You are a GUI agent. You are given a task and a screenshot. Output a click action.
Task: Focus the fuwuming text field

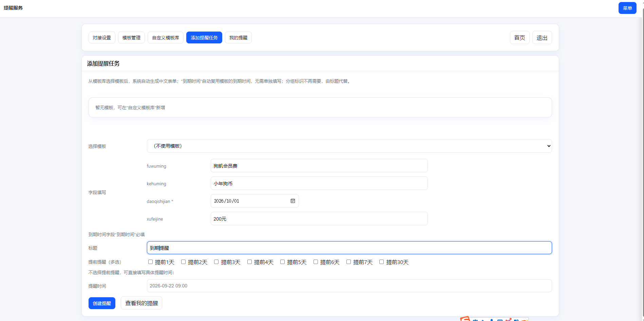click(x=319, y=166)
